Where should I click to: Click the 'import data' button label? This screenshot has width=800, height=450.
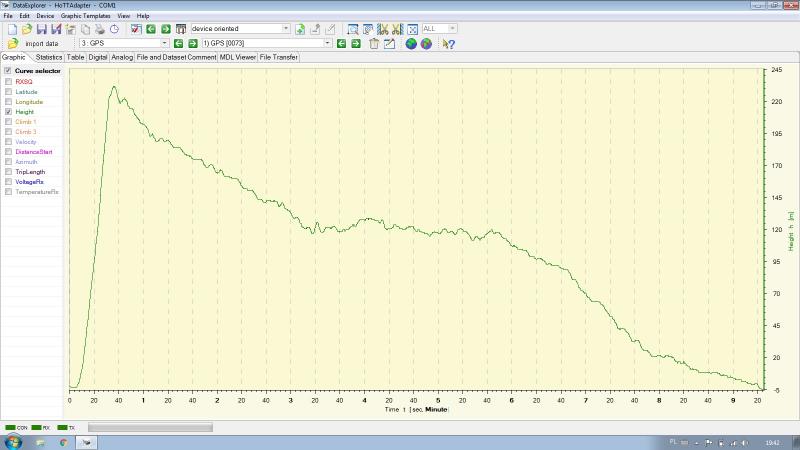(42, 44)
